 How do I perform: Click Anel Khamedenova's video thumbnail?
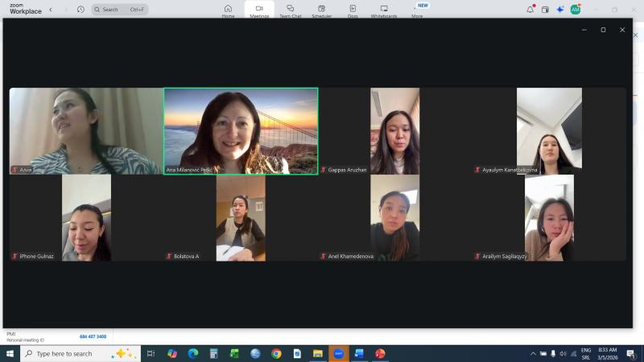(394, 217)
